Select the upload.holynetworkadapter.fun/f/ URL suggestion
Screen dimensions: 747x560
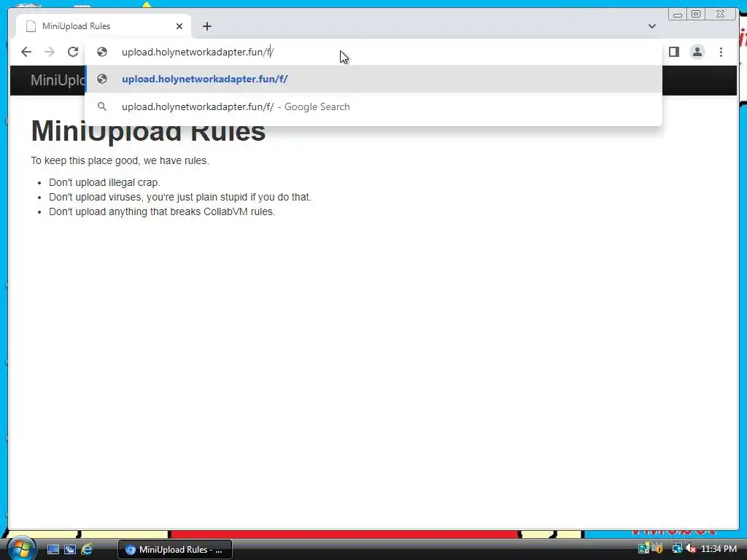tap(373, 79)
